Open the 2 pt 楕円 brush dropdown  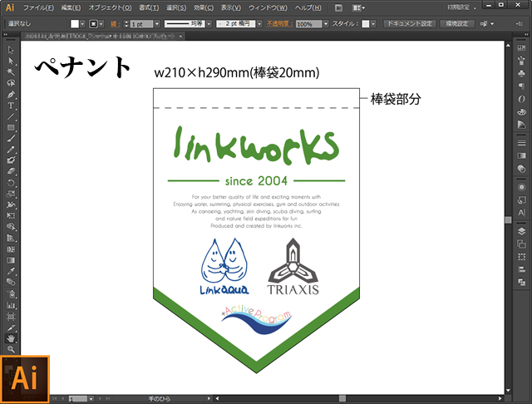point(259,24)
